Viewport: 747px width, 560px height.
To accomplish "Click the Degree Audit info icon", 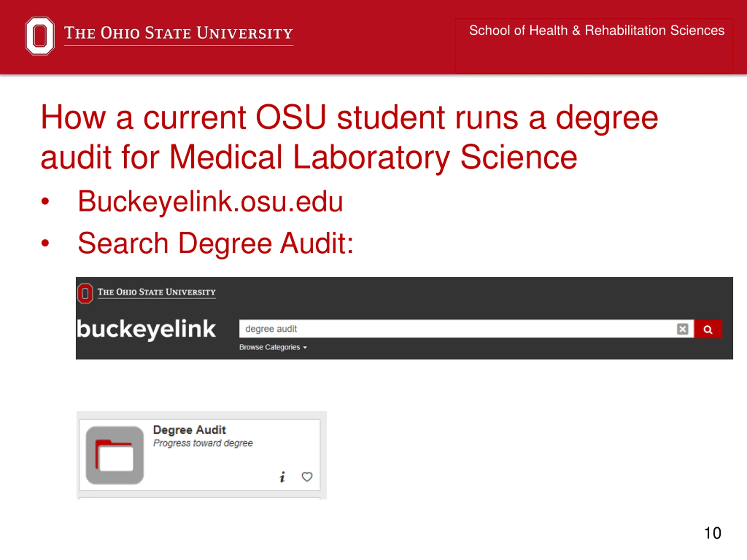I will coord(282,477).
